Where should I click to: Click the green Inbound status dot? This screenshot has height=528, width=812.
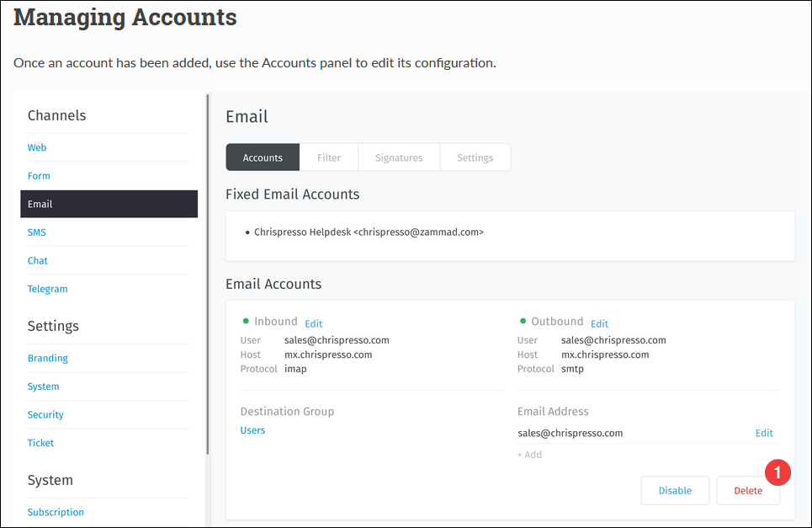[246, 321]
